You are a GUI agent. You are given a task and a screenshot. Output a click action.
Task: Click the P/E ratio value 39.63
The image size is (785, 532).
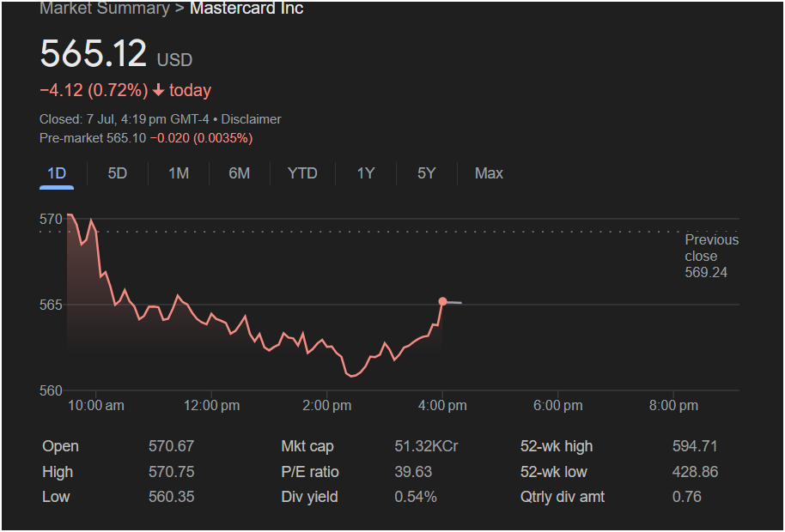click(x=413, y=472)
